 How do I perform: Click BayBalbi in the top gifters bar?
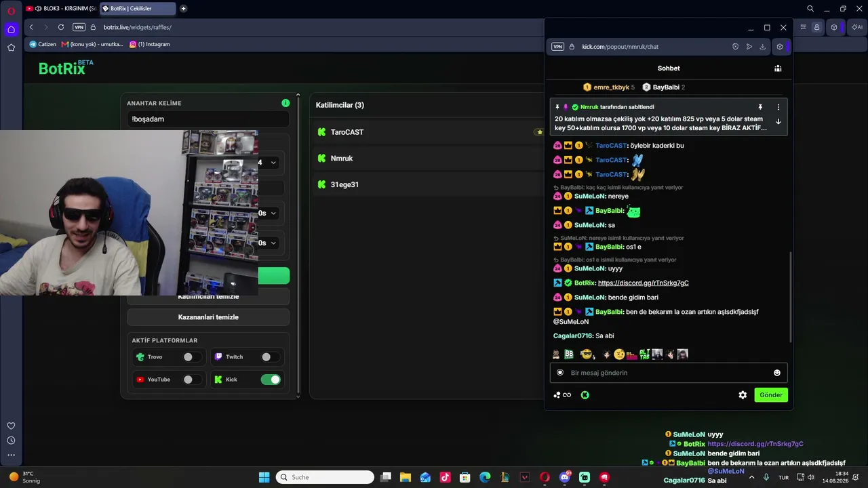[664, 87]
